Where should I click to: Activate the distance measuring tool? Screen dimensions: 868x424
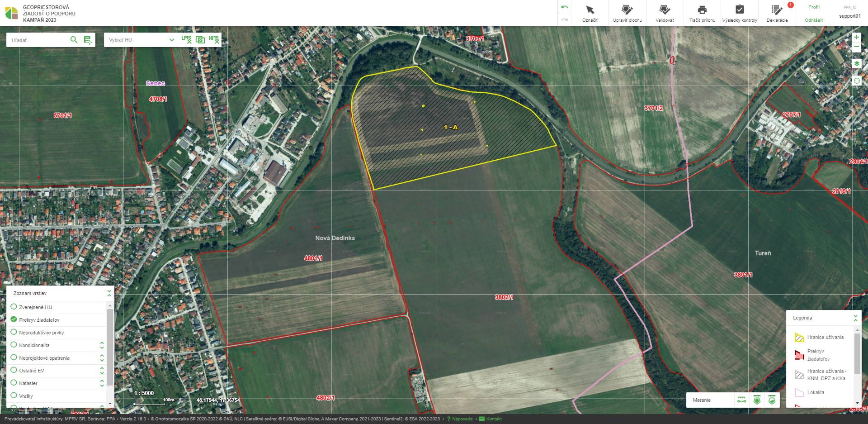pos(741,400)
